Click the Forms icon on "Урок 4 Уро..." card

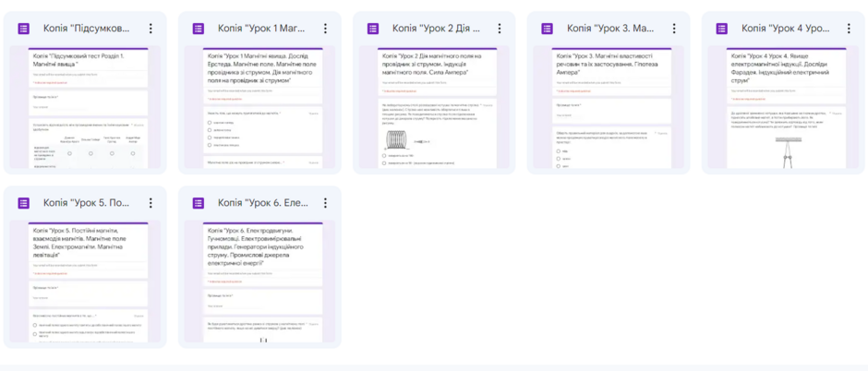pos(722,29)
